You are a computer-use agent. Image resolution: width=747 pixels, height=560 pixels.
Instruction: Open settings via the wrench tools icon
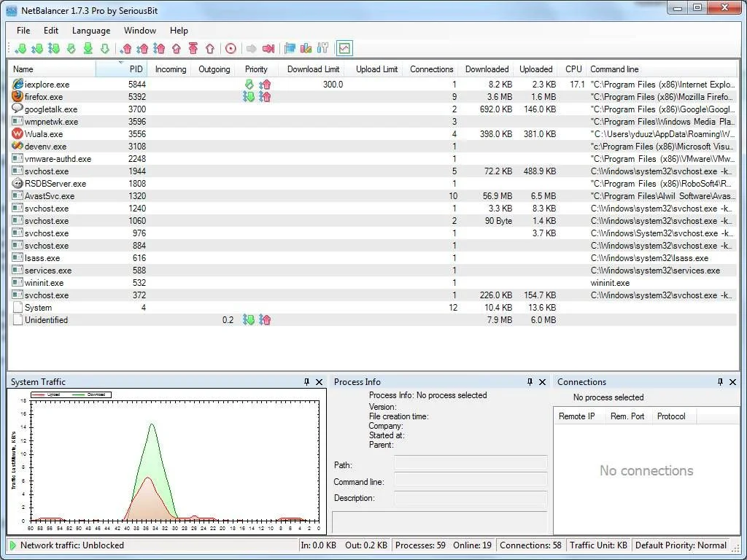(x=323, y=49)
